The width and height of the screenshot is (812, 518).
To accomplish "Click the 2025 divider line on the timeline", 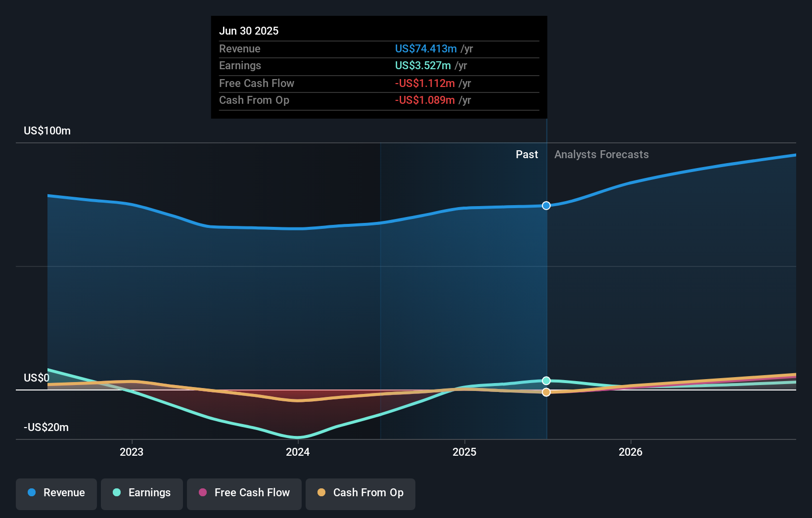I will (546, 297).
